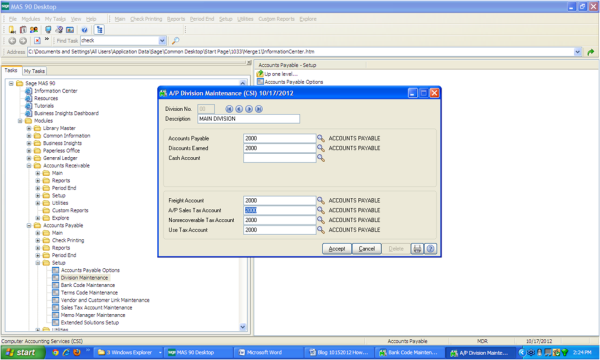Open lookup for Use Tax Account
600x360 pixels.
click(x=321, y=230)
